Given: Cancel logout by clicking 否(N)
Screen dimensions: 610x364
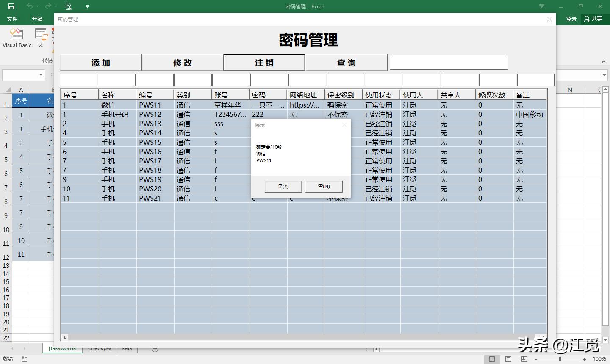Looking at the screenshot, I should click(324, 186).
